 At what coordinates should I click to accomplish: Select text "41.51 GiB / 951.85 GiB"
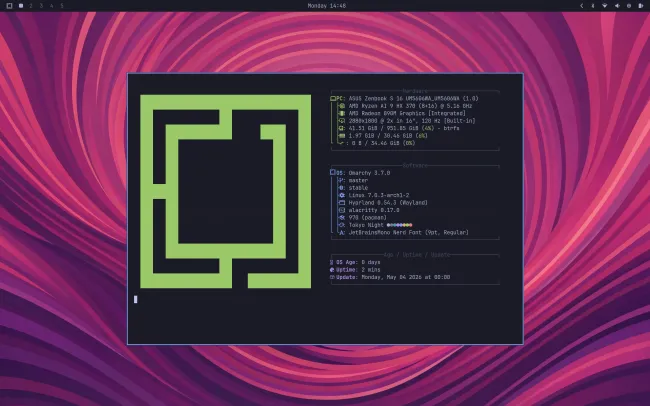click(385, 129)
